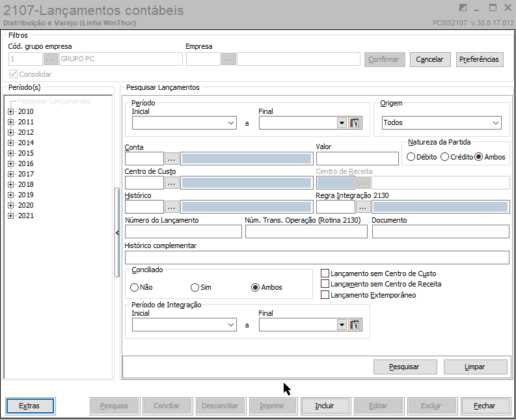
Task: Click the Histórico lookup ellipsis button
Action: point(171,207)
